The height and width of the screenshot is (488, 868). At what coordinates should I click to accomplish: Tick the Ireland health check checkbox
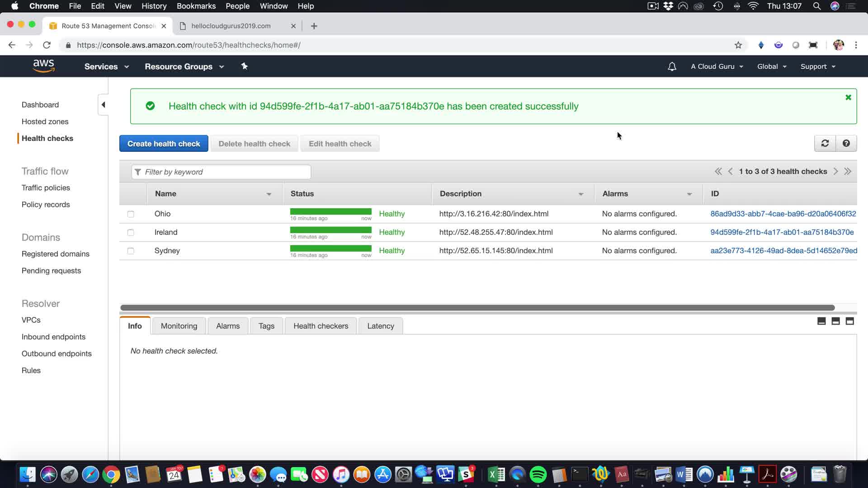131,232
